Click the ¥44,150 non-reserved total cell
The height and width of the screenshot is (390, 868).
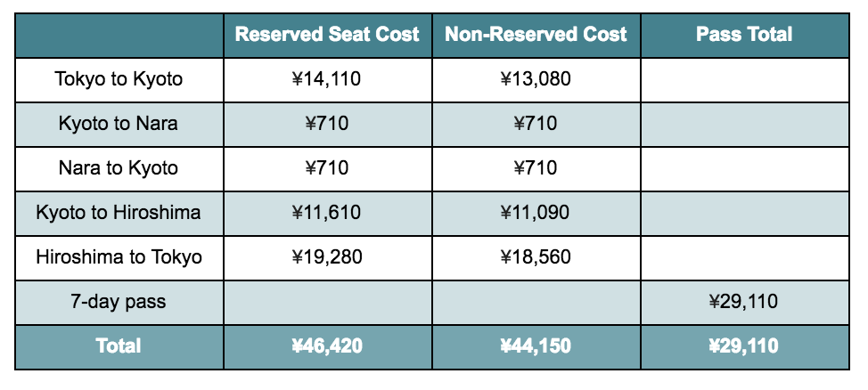point(536,347)
